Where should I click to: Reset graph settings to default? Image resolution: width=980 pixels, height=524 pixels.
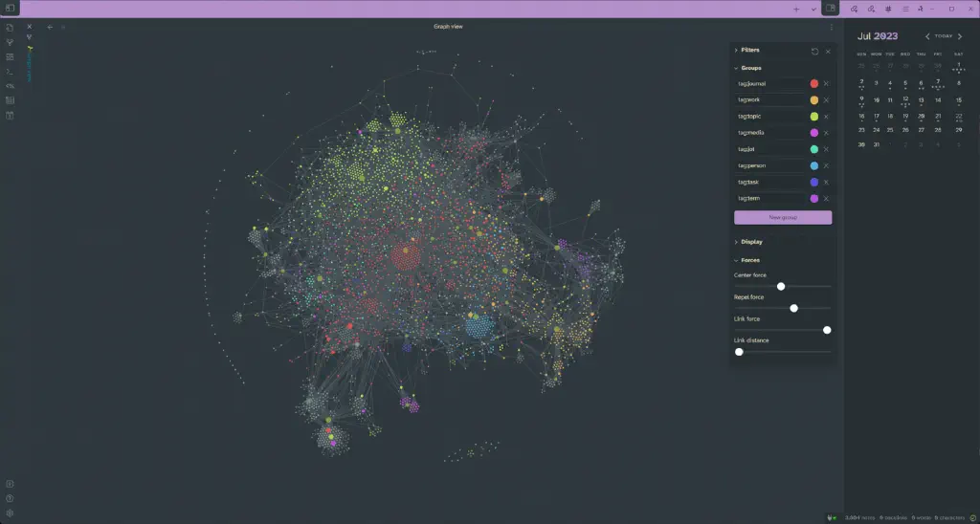pyautogui.click(x=815, y=52)
